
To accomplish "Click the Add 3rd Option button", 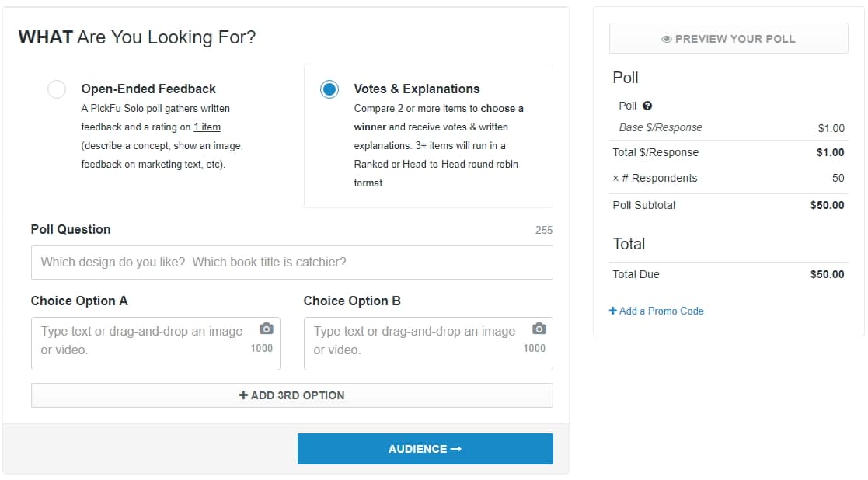I will tap(291, 395).
